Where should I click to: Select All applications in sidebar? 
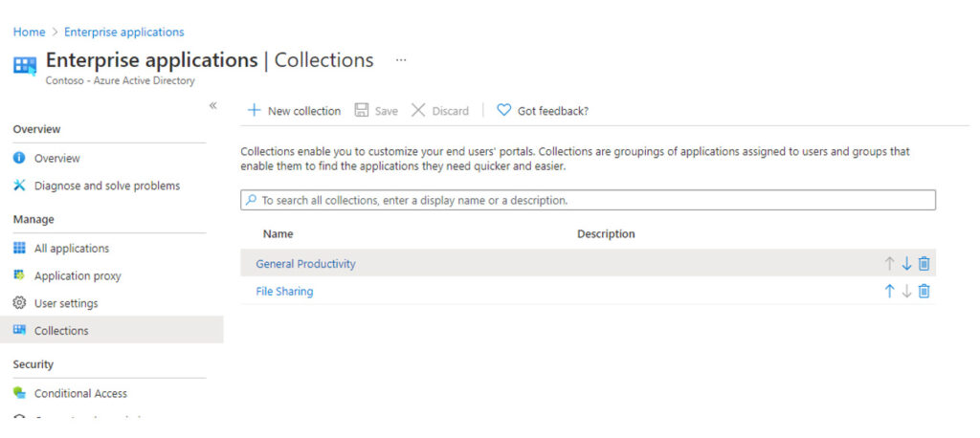[x=71, y=249]
